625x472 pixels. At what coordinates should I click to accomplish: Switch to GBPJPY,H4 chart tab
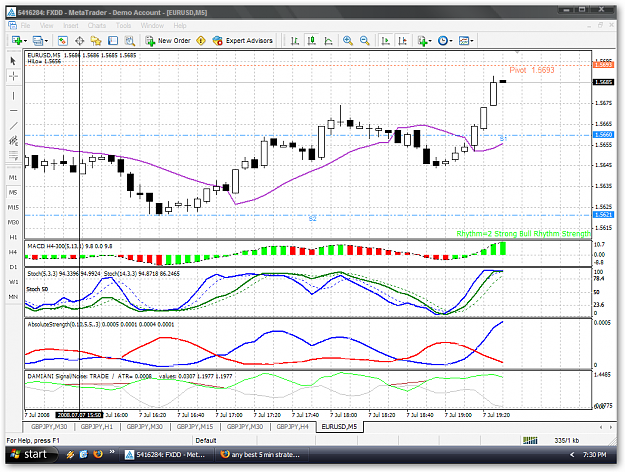pos(293,427)
